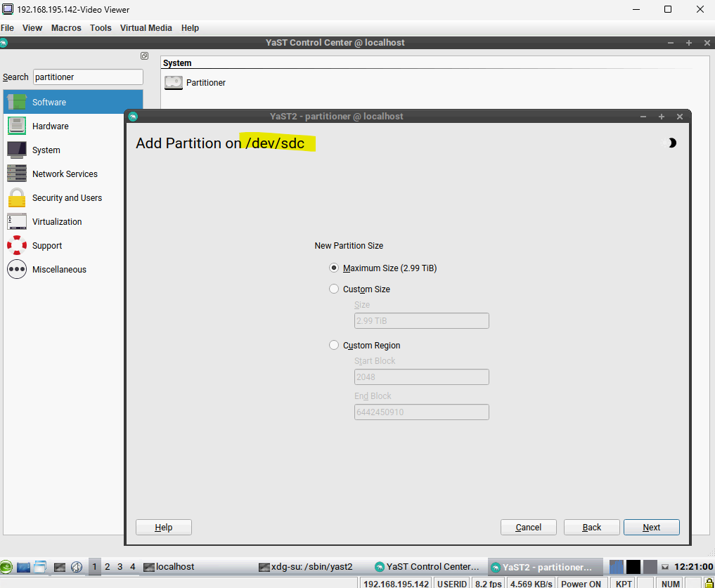Screen dimensions: 715x588
Task: Click the 192.168.195.142 status bar entry
Action: (x=397, y=584)
